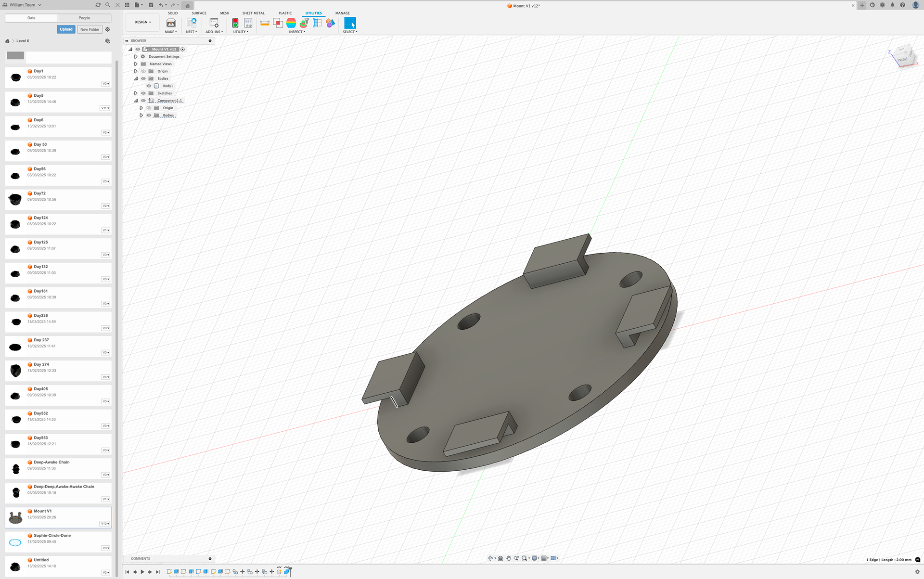
Task: Click the Upload button
Action: [66, 29]
